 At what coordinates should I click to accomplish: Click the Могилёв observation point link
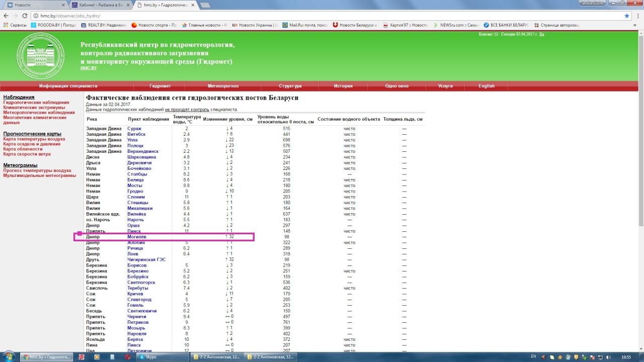click(x=136, y=237)
